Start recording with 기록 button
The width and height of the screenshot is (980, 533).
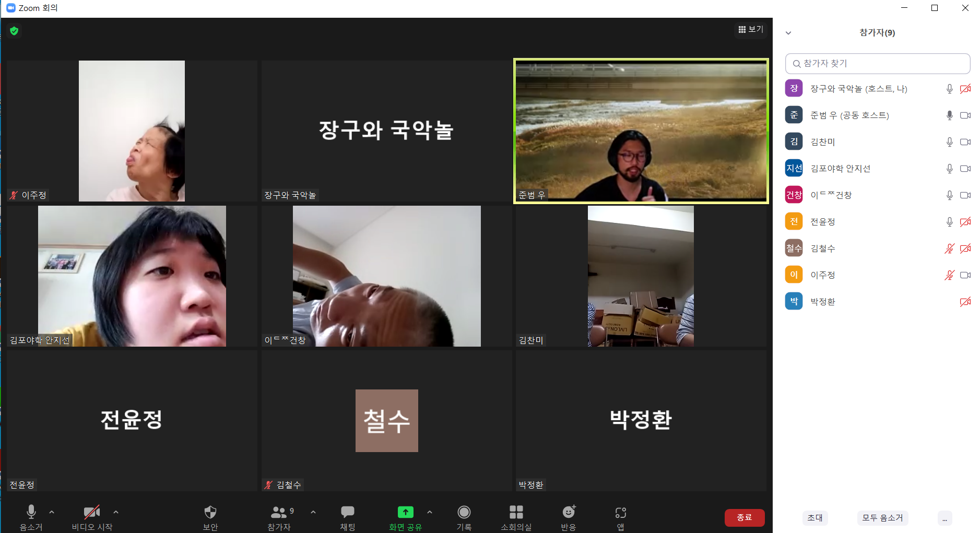point(464,518)
